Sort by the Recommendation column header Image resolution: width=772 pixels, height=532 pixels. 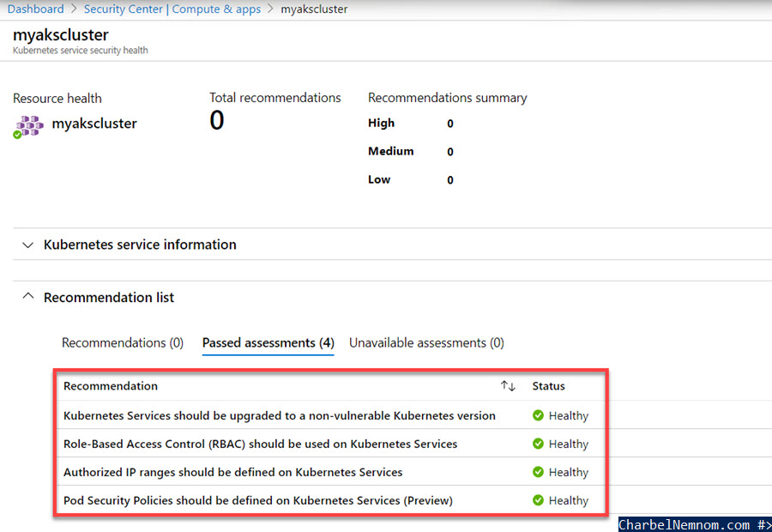(x=111, y=386)
